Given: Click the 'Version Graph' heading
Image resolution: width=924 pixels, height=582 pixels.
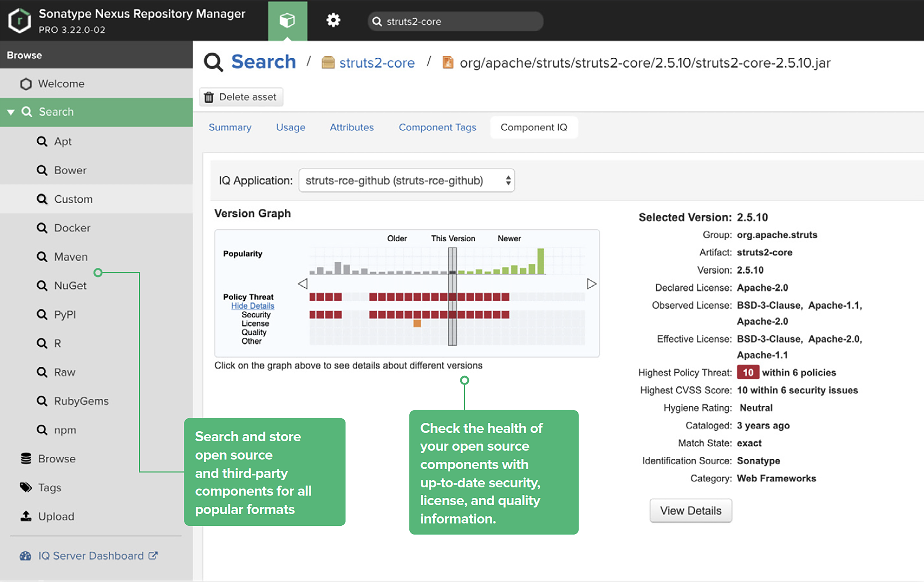Looking at the screenshot, I should click(x=252, y=213).
